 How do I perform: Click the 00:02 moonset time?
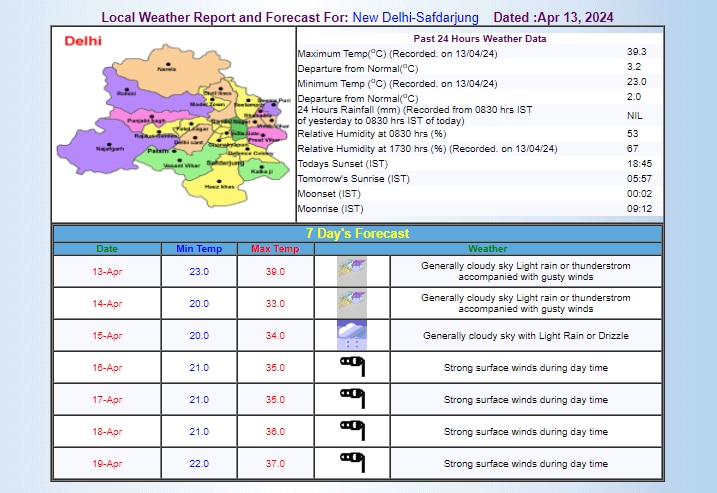(x=639, y=194)
